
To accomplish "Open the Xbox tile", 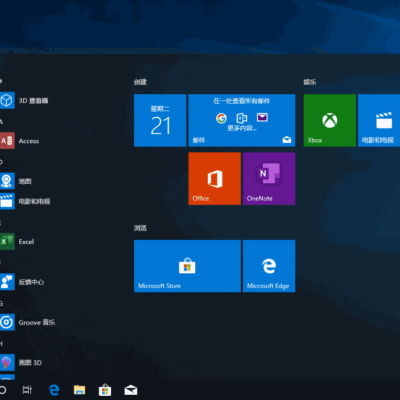I will (x=330, y=120).
